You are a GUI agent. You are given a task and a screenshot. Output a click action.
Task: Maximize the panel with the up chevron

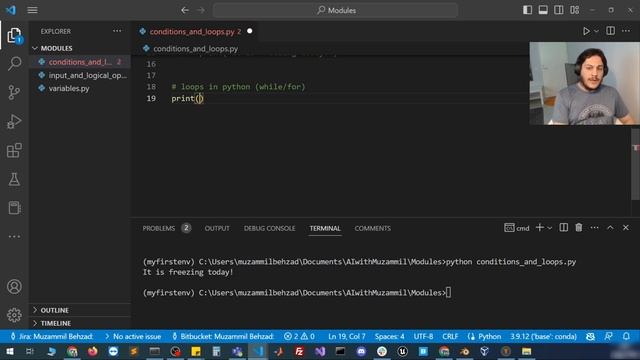click(x=610, y=228)
